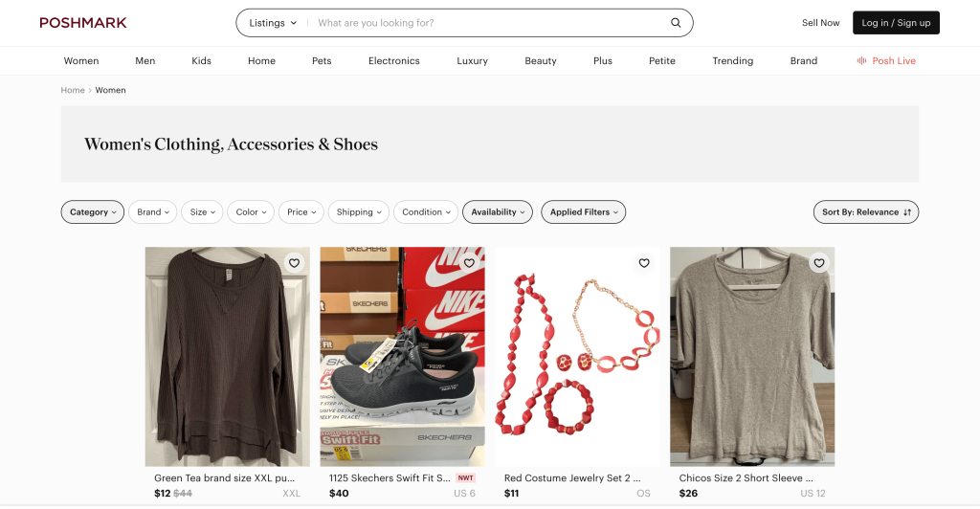Open Sort By: Relevance menu
This screenshot has height=509, width=980.
865,211
